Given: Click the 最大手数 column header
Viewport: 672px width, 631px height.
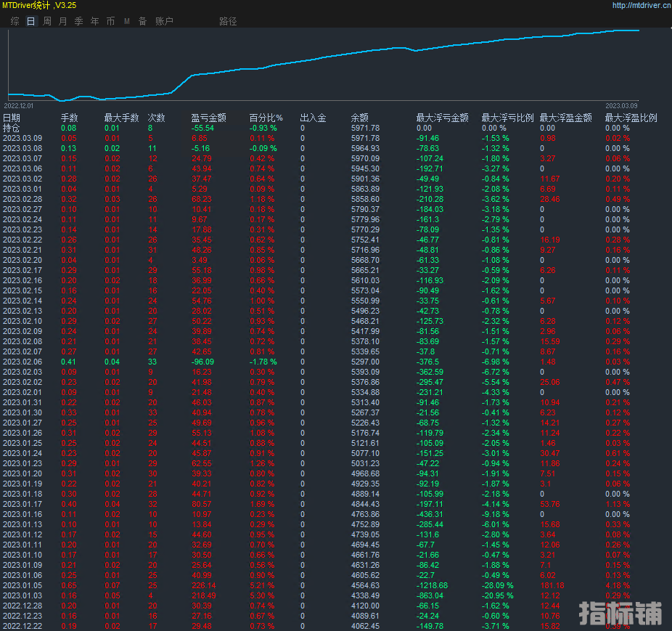Looking at the screenshot, I should point(122,118).
